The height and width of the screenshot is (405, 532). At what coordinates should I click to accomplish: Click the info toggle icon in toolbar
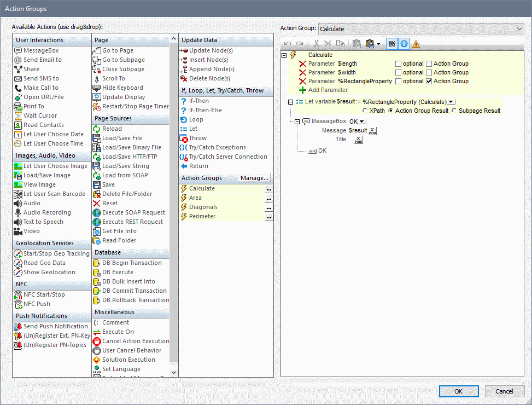pyautogui.click(x=404, y=44)
